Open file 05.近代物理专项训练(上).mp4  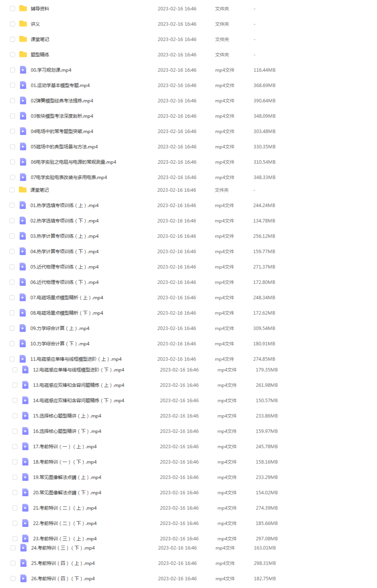tap(64, 267)
